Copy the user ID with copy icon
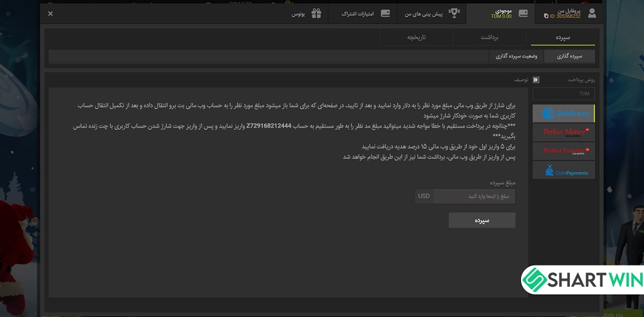 (546, 17)
